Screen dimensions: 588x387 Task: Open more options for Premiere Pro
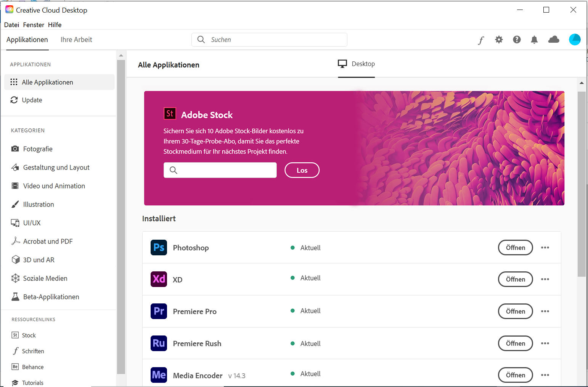click(545, 311)
